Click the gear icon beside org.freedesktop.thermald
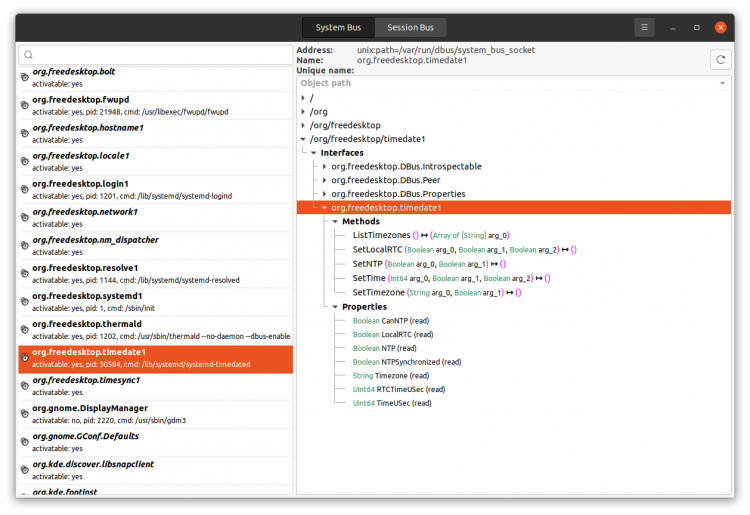The width and height of the screenshot is (750, 515). pos(25,329)
